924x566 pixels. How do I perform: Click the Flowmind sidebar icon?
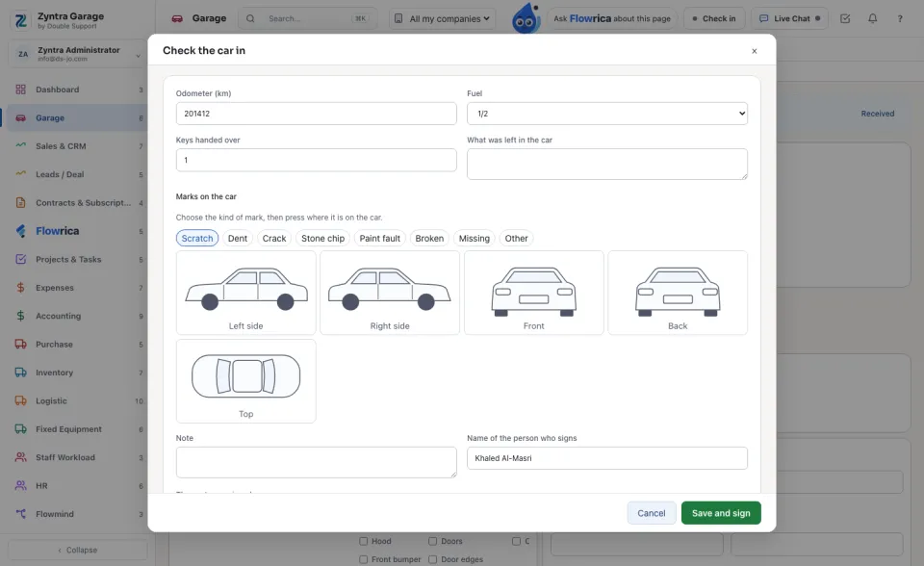click(20, 513)
